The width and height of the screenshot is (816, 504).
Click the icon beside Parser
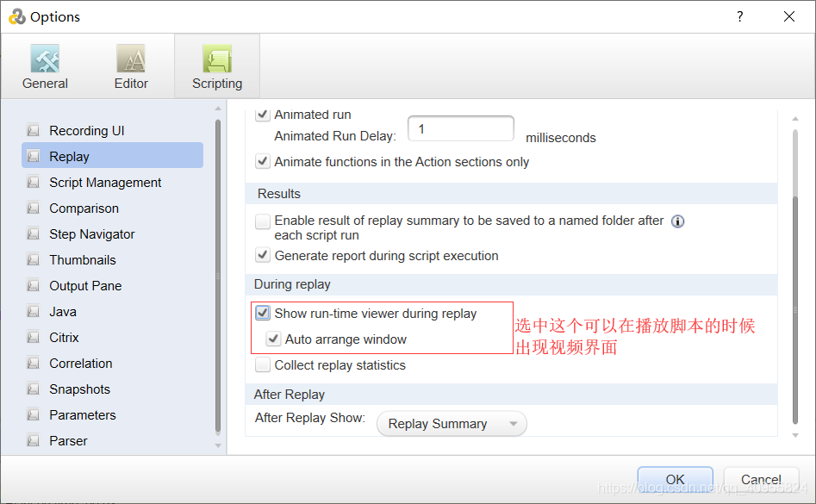pos(34,440)
